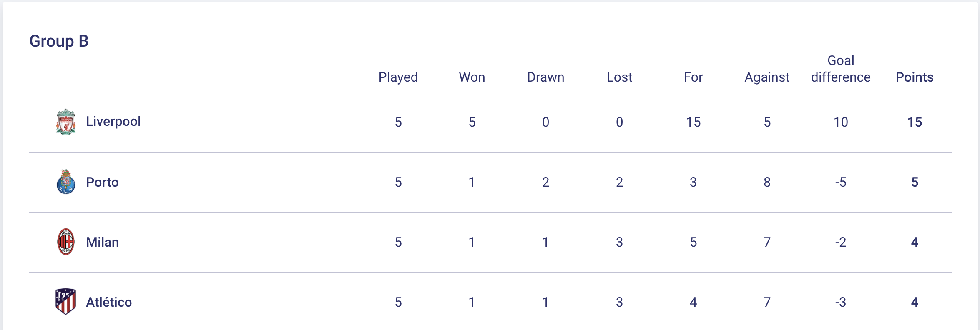
Task: Click the Liverpool club crest icon
Action: click(66, 122)
